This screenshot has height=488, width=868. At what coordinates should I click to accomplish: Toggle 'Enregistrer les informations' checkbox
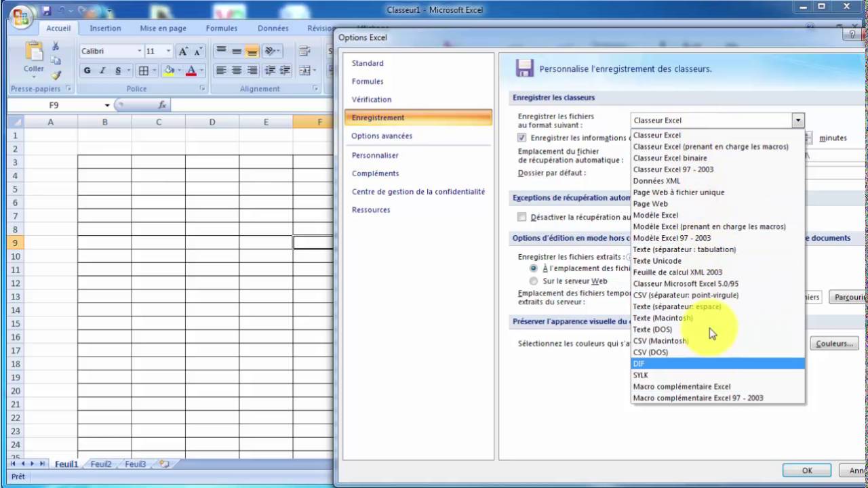521,138
